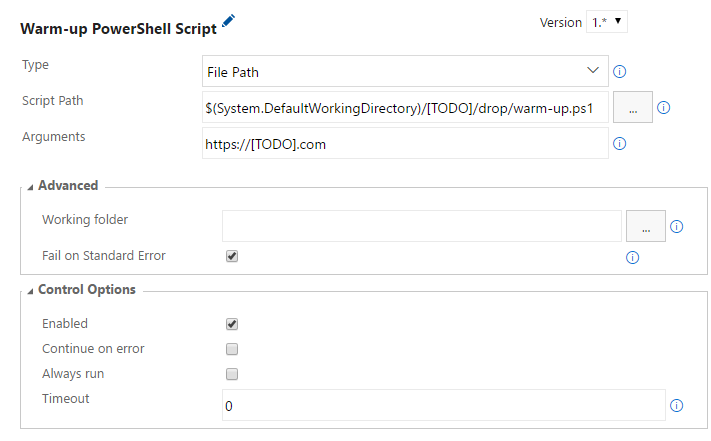
Task: Click the pencil icon to rename the task
Action: pos(228,20)
